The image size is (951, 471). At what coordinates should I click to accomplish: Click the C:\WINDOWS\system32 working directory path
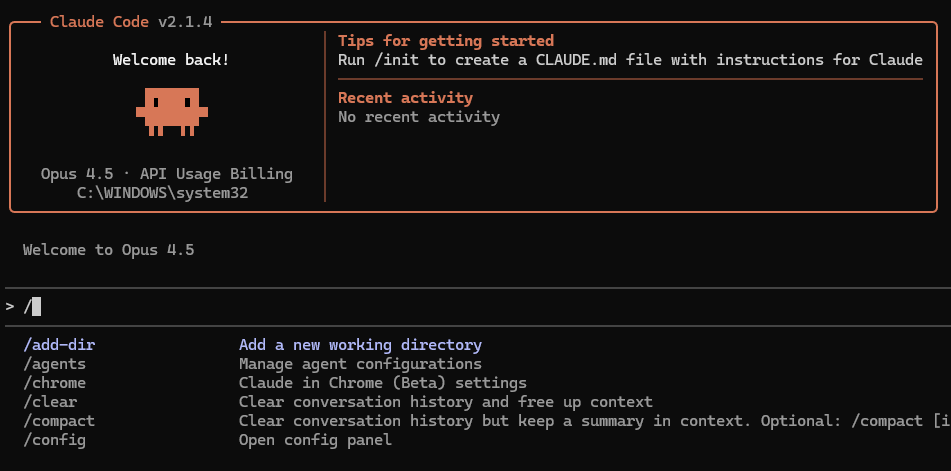coord(162,193)
